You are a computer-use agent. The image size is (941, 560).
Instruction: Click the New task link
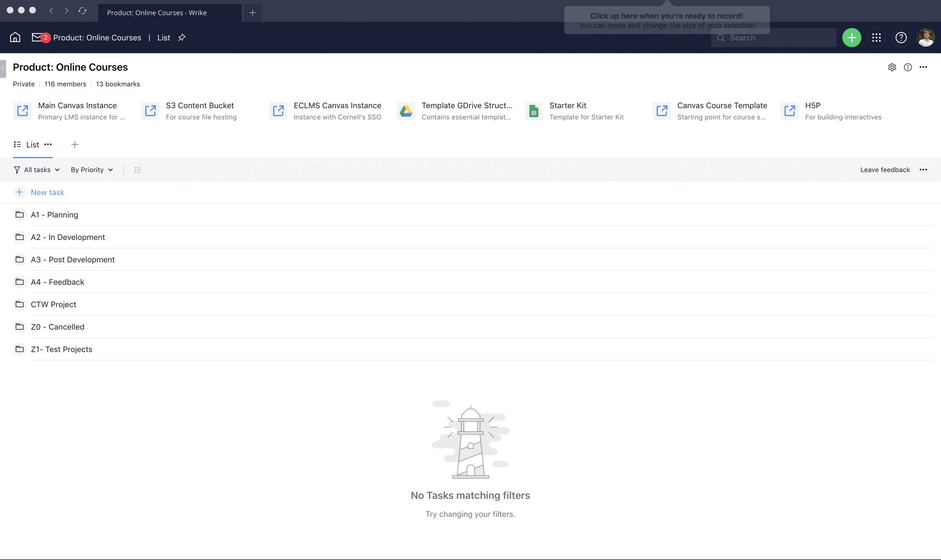coord(48,192)
